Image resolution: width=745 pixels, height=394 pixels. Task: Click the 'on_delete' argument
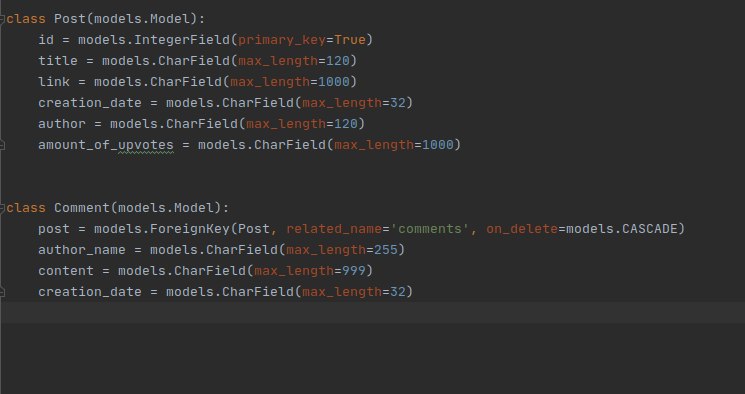522,229
